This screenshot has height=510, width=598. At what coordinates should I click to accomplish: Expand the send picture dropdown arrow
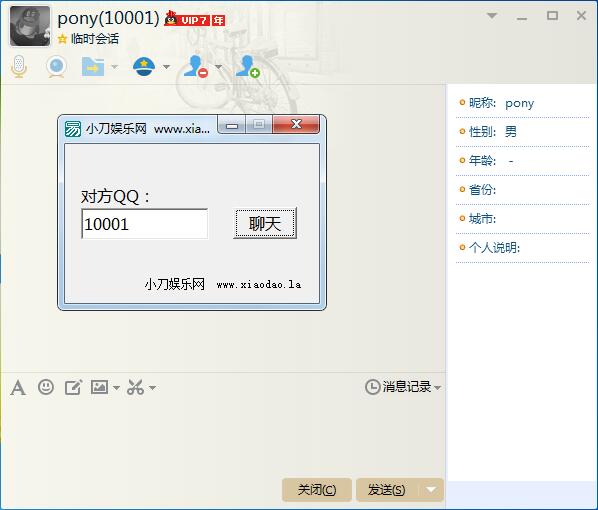pyautogui.click(x=116, y=388)
